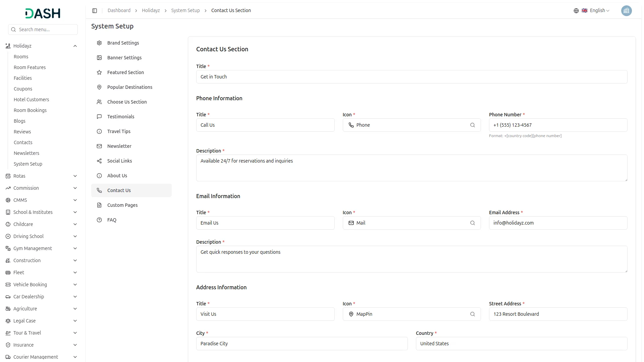Focus the Search menu input field
This screenshot has height=362, width=644.
click(x=46, y=29)
